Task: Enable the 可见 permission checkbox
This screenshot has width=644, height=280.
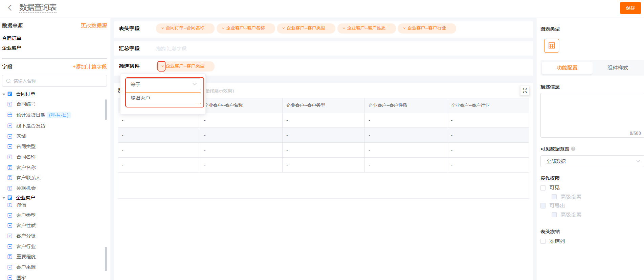Action: 543,188
